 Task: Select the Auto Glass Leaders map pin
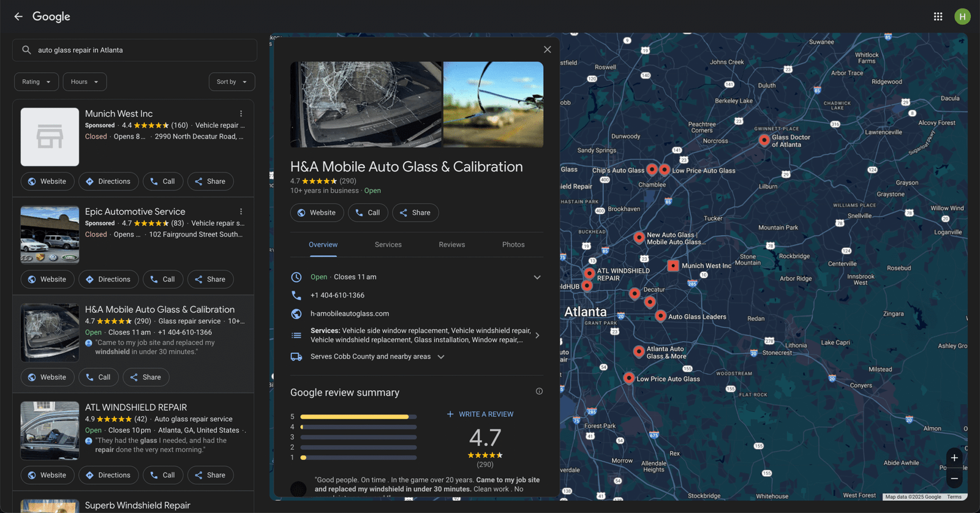pos(660,316)
